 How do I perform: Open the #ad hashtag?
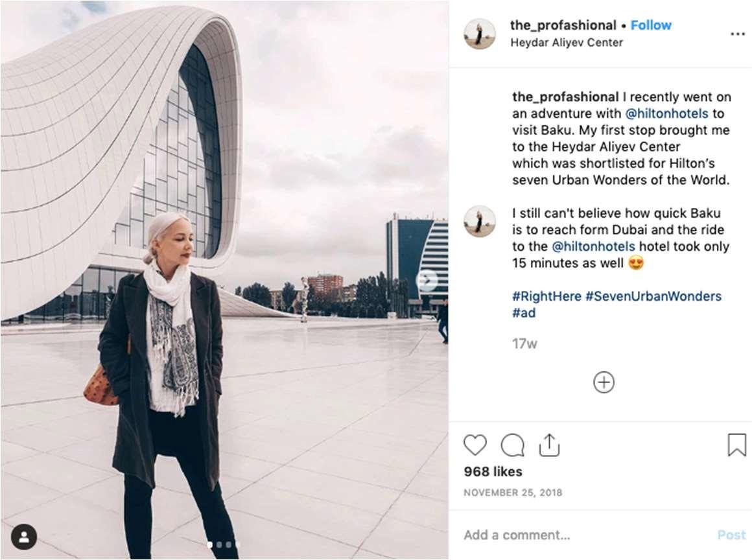pos(524,313)
